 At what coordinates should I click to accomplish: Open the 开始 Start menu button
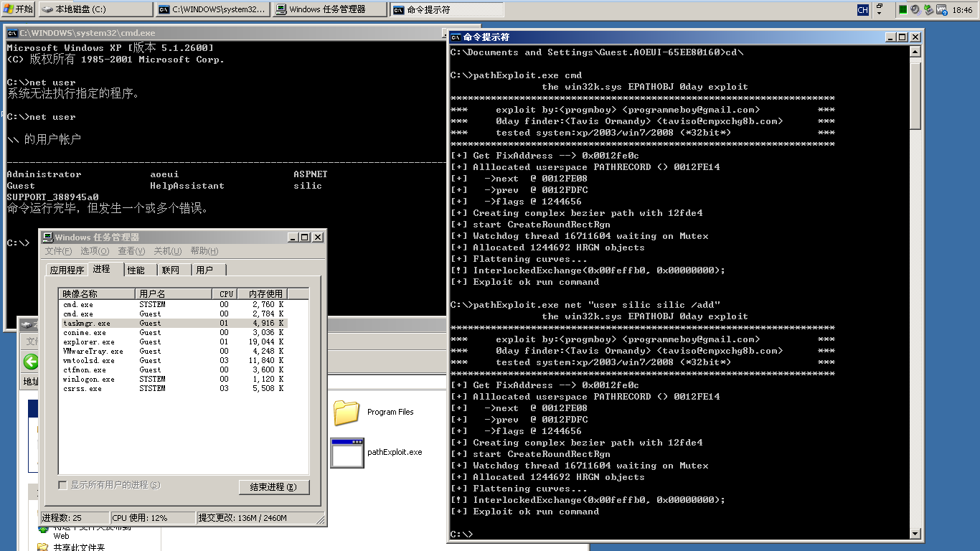click(x=18, y=9)
